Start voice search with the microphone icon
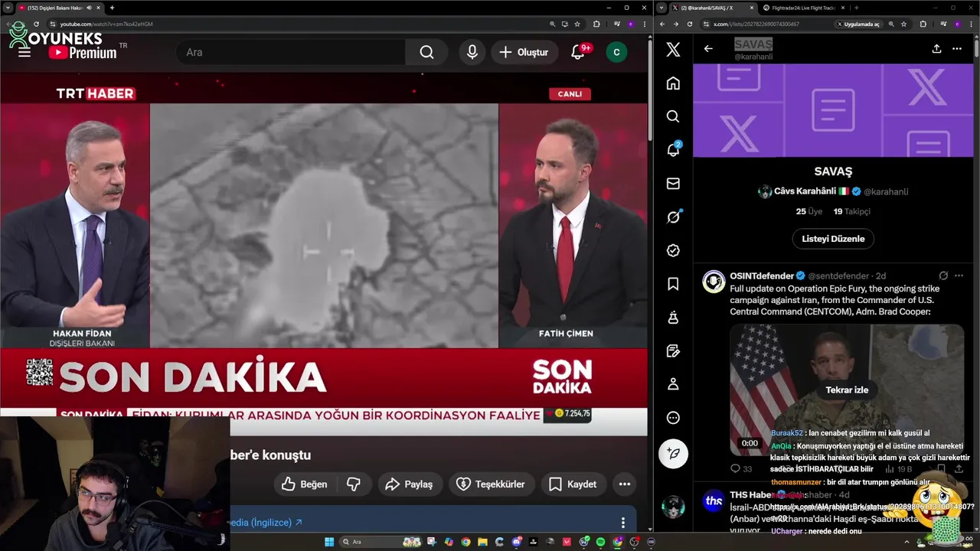 tap(472, 52)
